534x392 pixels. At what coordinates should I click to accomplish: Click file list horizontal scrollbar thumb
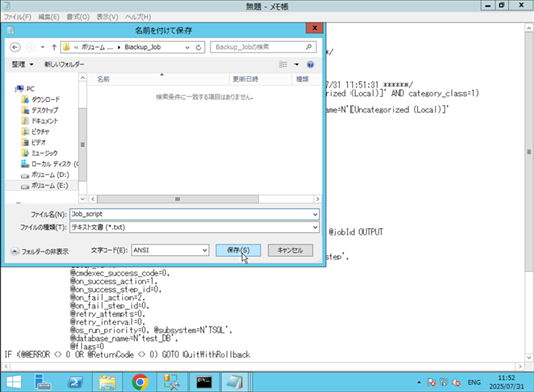[178, 199]
